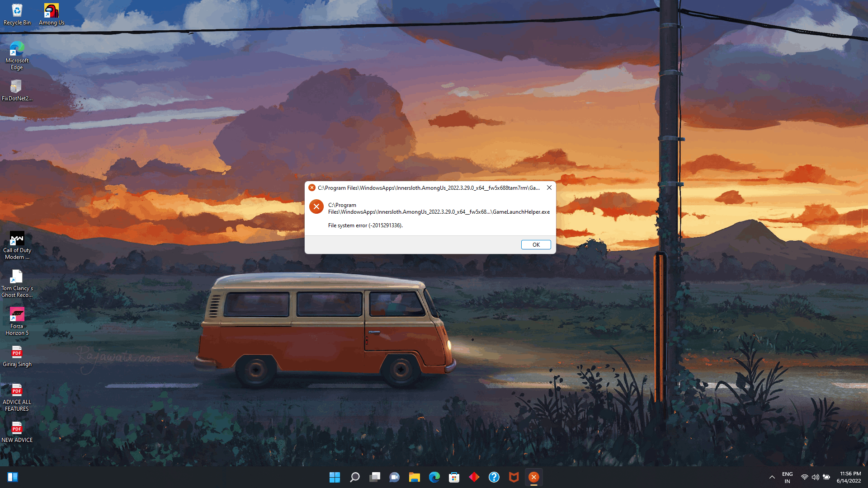Click the GameLaunchHelper.exe path text
This screenshot has height=488, width=868.
coord(439,208)
